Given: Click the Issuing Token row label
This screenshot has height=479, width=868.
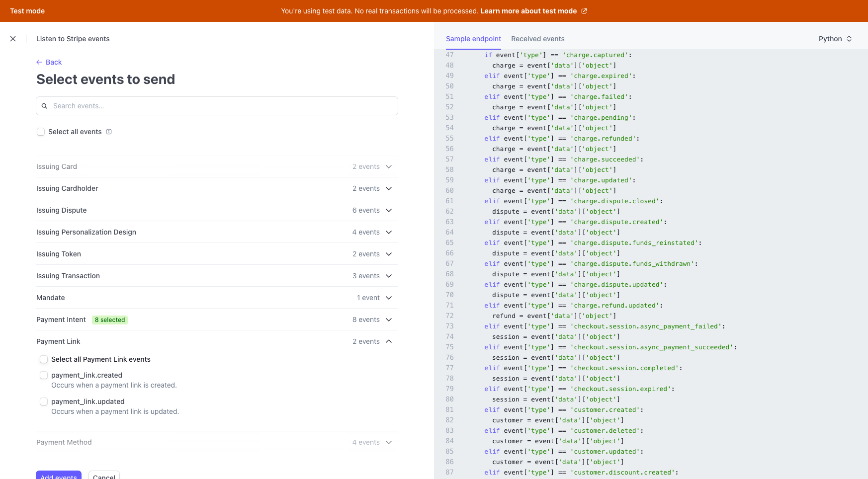Looking at the screenshot, I should [x=59, y=254].
